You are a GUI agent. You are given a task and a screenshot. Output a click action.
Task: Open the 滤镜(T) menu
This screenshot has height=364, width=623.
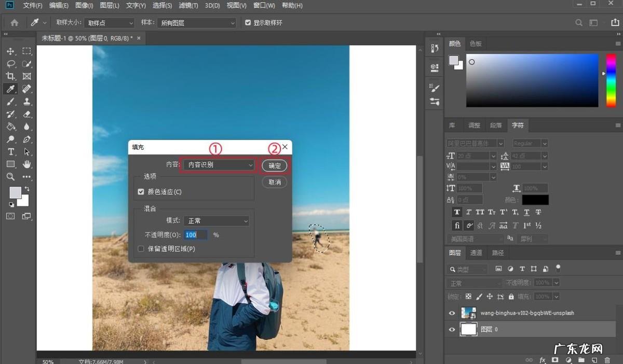188,5
